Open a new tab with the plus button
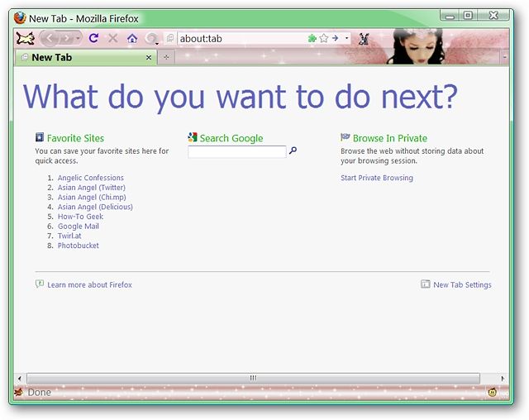 point(166,57)
